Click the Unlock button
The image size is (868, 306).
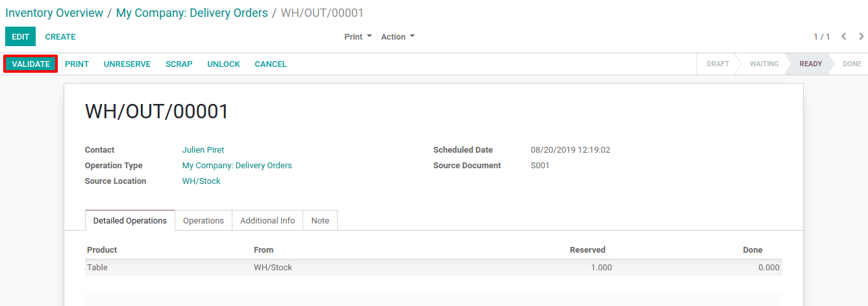pos(224,64)
